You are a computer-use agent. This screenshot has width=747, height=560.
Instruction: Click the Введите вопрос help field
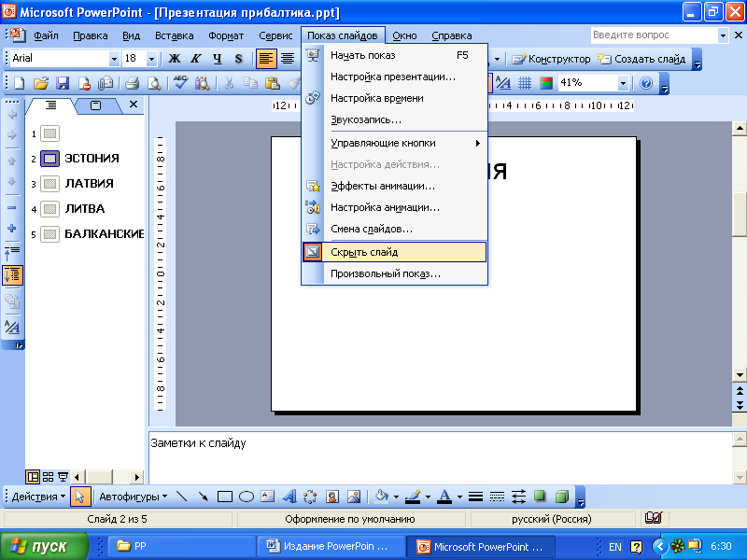click(x=655, y=35)
